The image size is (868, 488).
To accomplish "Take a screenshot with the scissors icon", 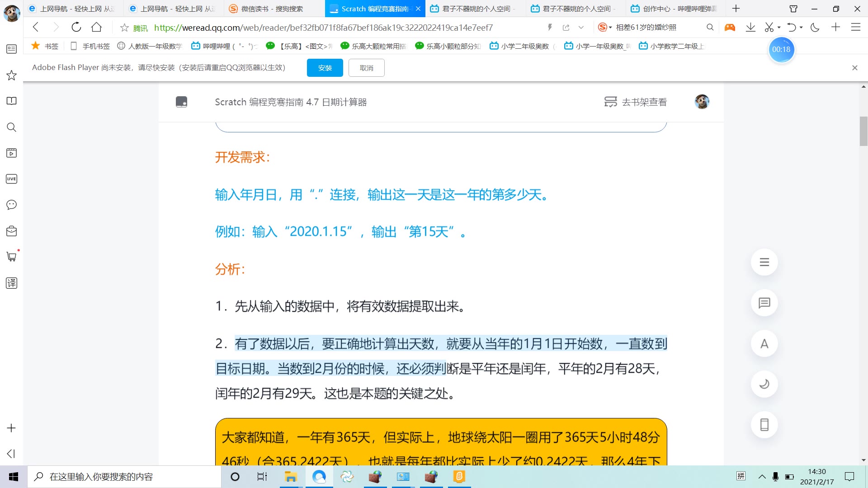I will [x=769, y=27].
